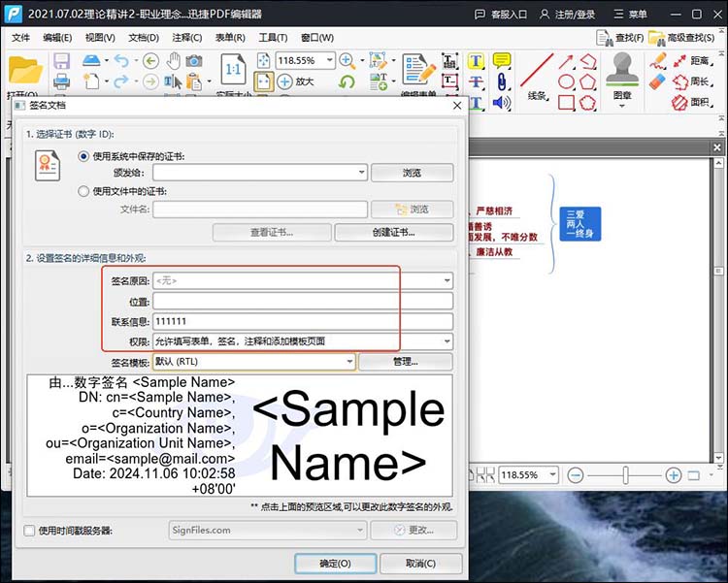
Task: Open the 编辑(E) menu
Action: [x=57, y=38]
